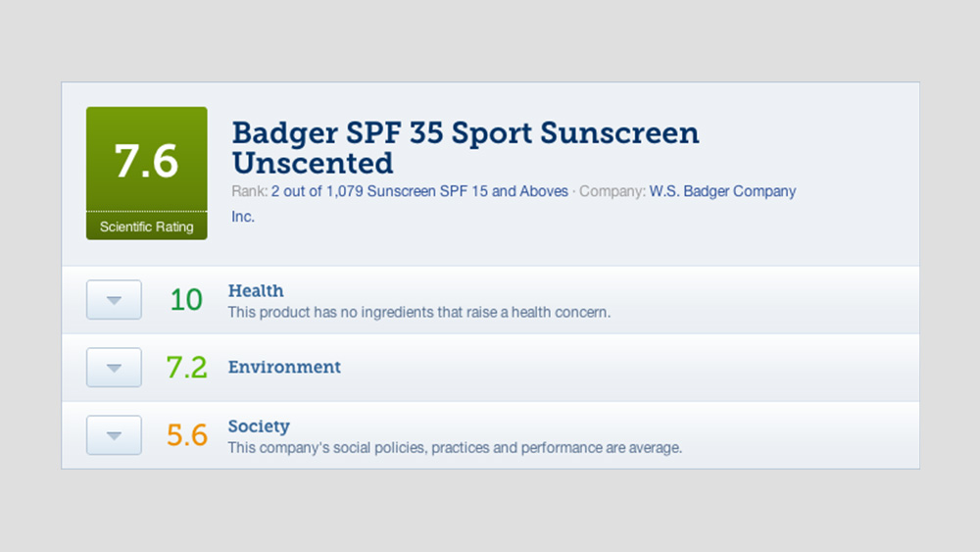
Task: Click the Scientific Rating label
Action: [146, 226]
